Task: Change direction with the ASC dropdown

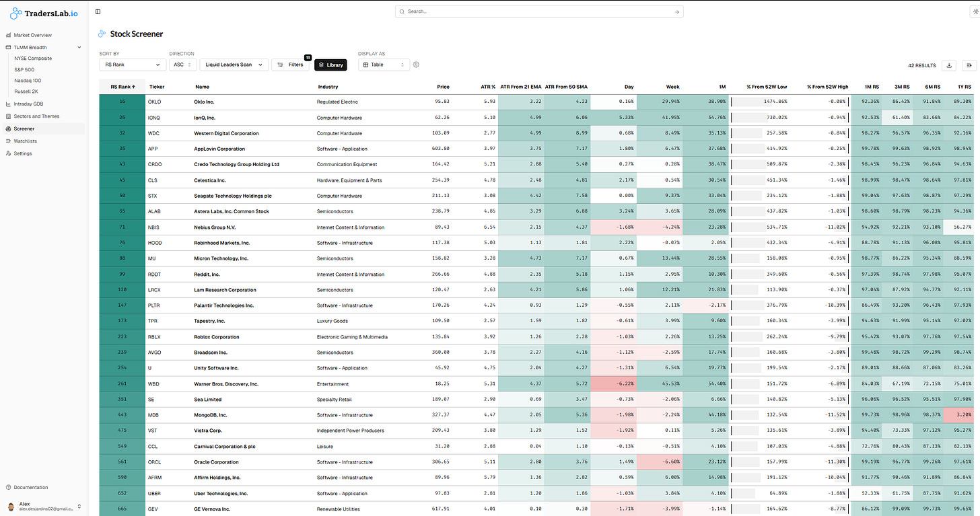Action: click(x=182, y=65)
